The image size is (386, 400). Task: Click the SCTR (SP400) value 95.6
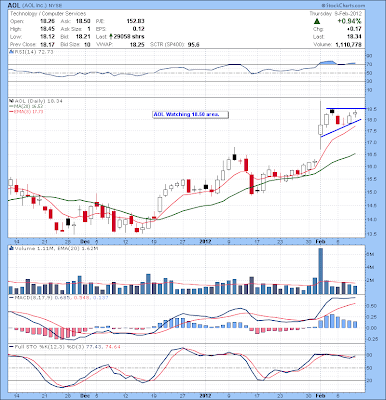pos(193,44)
